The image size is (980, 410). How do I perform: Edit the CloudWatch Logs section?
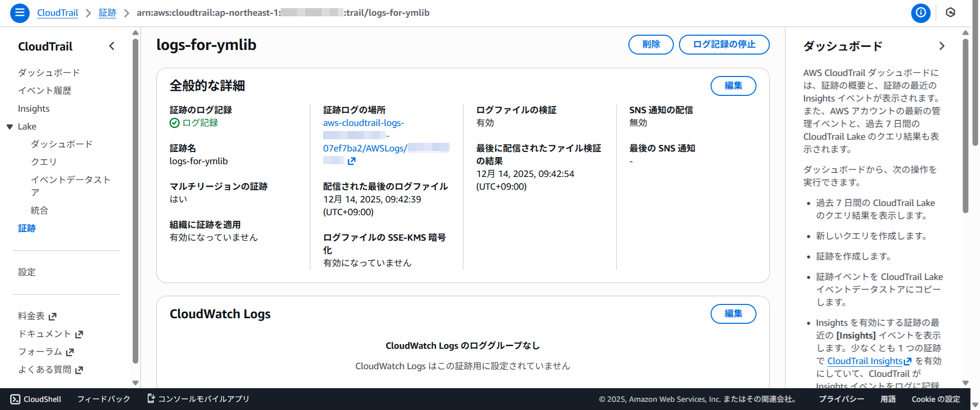point(733,314)
